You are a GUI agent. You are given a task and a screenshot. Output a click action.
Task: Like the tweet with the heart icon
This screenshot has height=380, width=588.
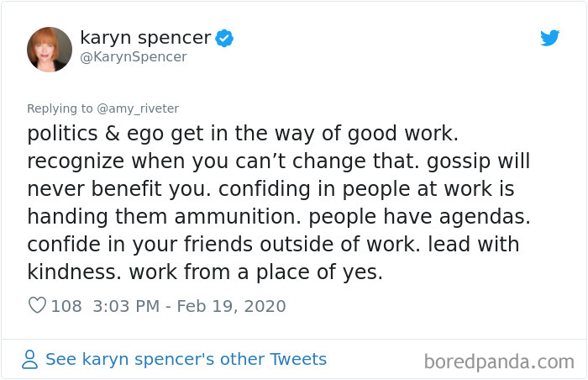pyautogui.click(x=37, y=306)
